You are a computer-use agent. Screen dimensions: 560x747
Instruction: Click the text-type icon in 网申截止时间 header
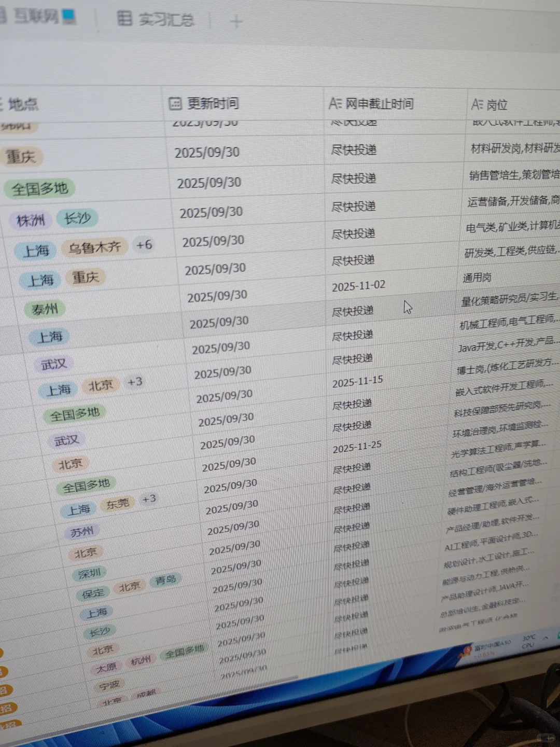point(335,104)
